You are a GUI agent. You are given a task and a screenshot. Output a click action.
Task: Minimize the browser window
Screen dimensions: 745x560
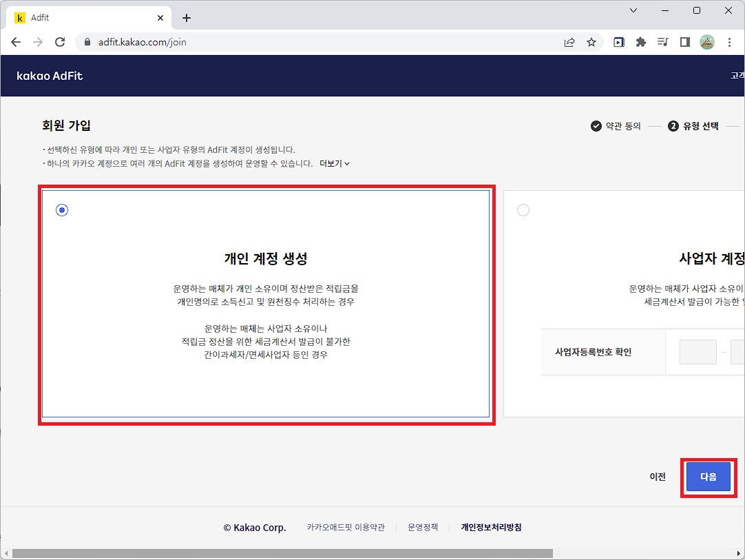(x=665, y=10)
